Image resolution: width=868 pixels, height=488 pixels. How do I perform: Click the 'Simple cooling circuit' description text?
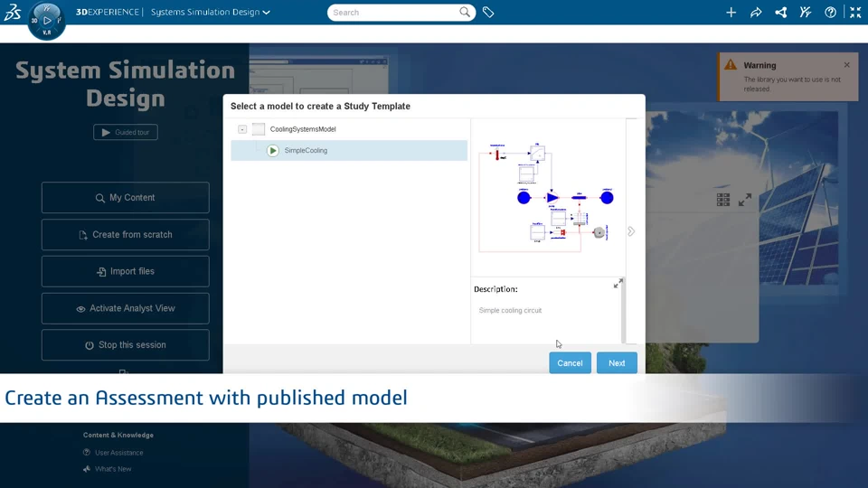pos(510,310)
